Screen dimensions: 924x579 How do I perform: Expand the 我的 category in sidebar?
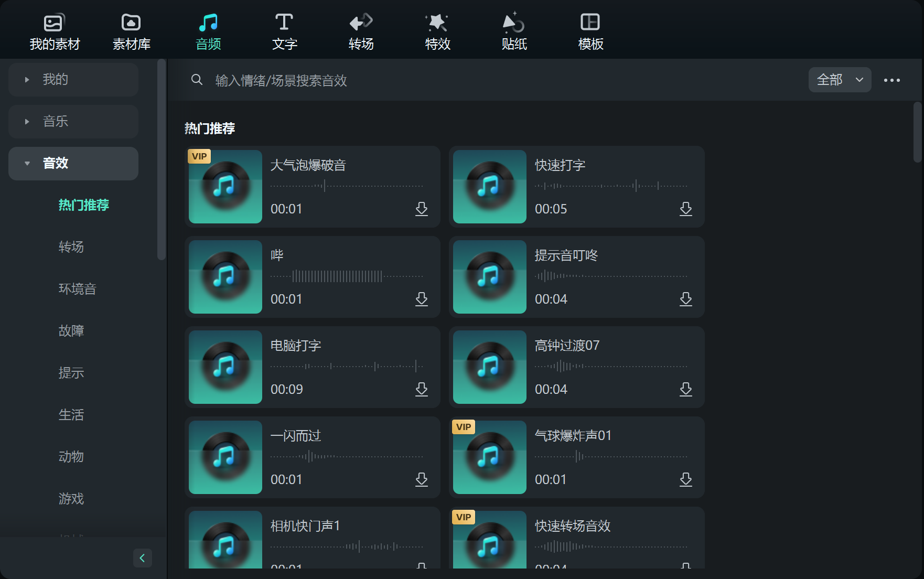coord(73,80)
